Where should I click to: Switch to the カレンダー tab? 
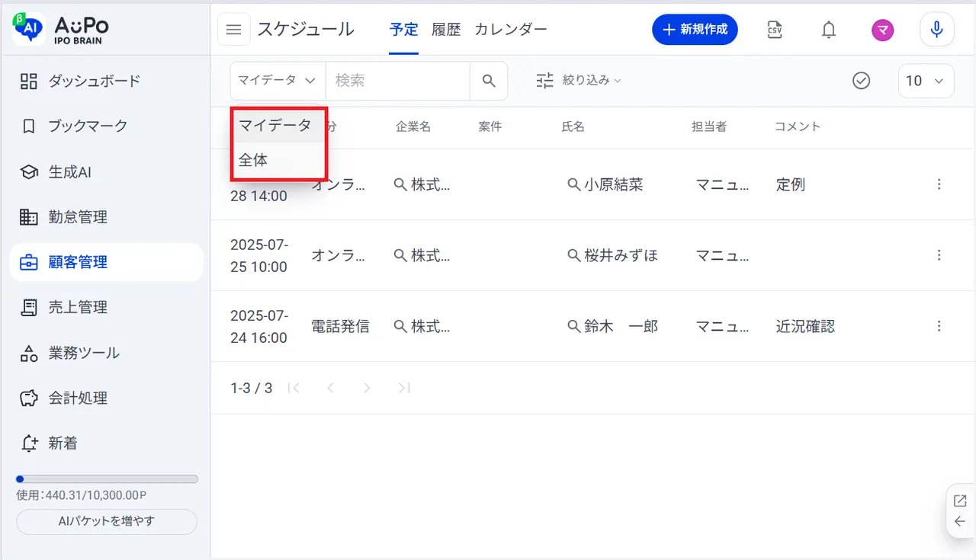pyautogui.click(x=511, y=30)
